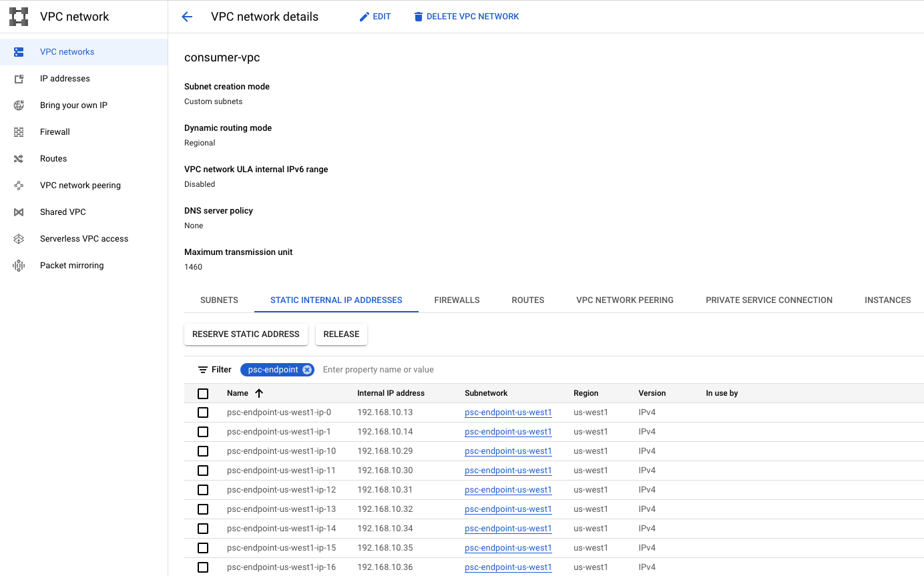Select checkbox for psc-endpoint-us-west1-ip-0
The image size is (924, 576).
[203, 412]
